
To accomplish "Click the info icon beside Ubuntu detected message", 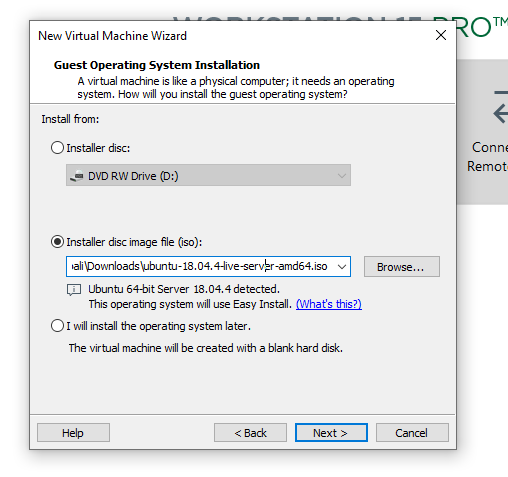I will (74, 289).
